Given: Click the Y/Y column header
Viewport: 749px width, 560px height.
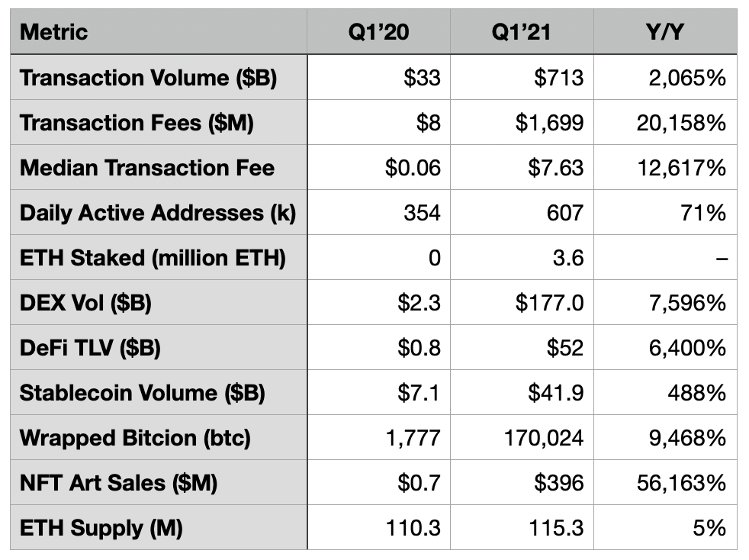Looking at the screenshot, I should point(665,32).
